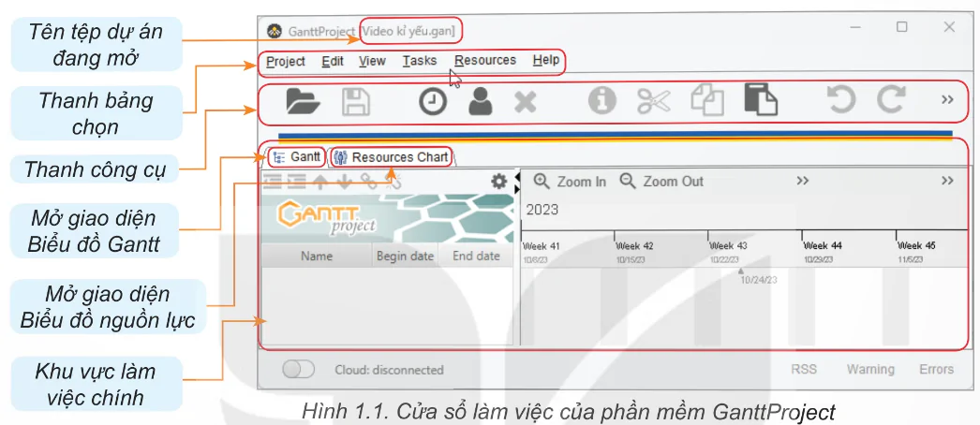The width and height of the screenshot is (980, 425).
Task: Expand the main toolbar overflow chevron
Action: 947,100
